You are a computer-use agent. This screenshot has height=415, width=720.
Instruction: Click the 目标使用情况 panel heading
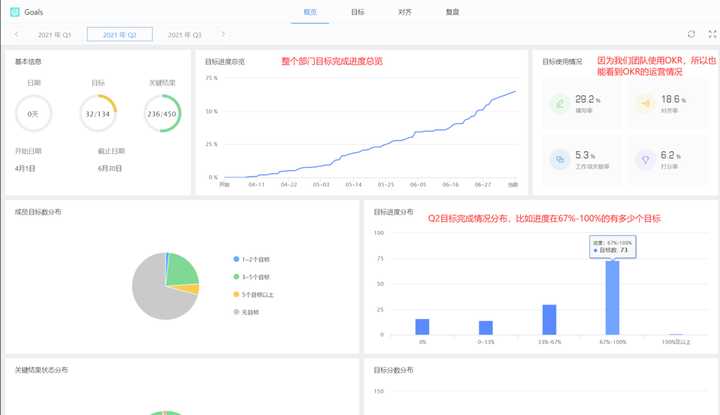point(562,62)
